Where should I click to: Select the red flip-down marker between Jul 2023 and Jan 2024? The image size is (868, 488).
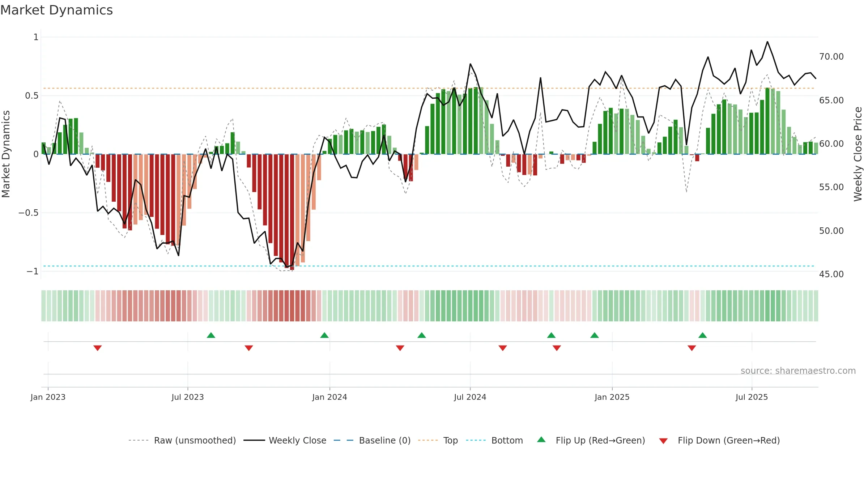pos(249,348)
